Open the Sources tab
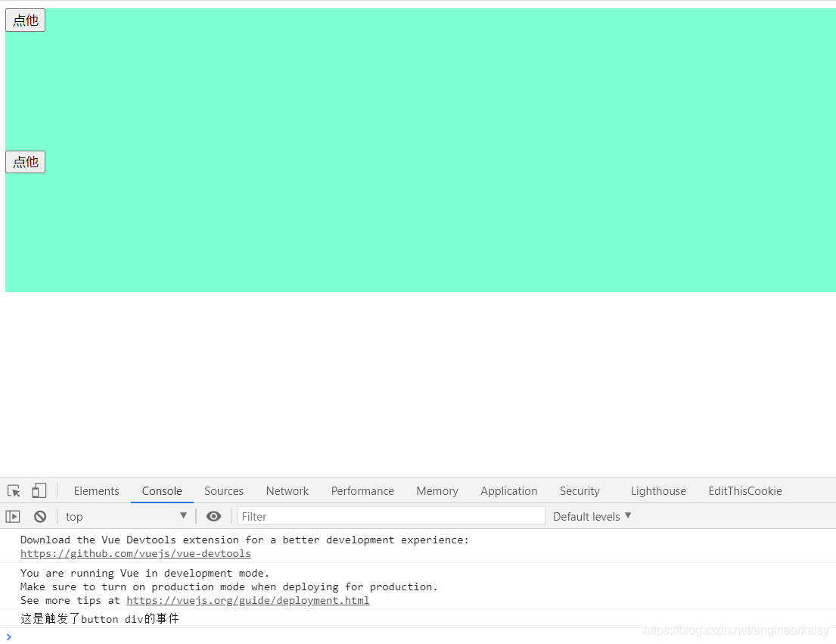This screenshot has width=836, height=644. [224, 491]
